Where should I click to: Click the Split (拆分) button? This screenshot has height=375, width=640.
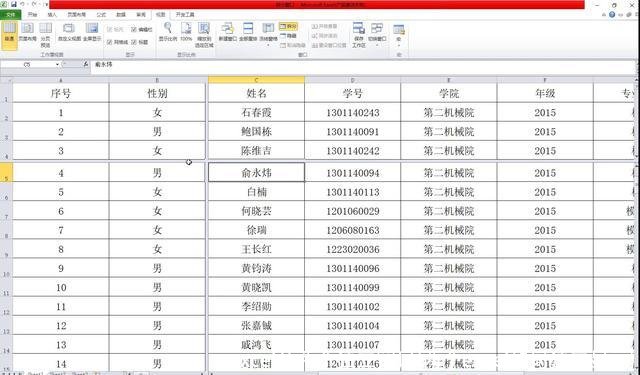click(x=289, y=26)
